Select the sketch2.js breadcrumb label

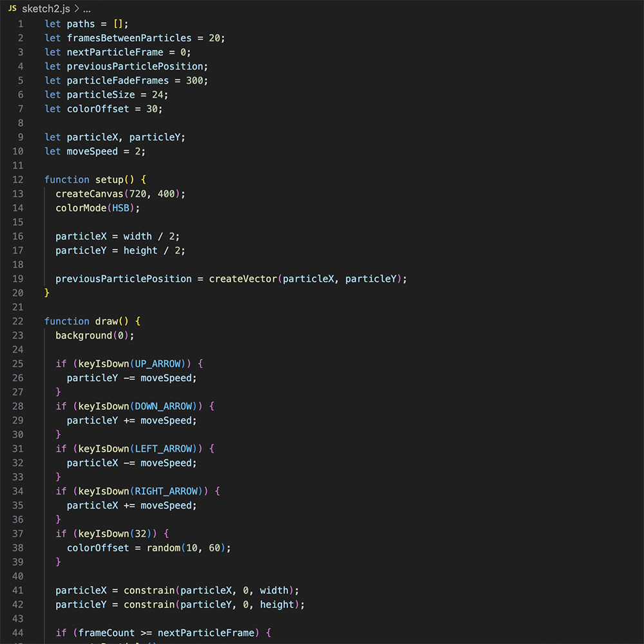44,9
